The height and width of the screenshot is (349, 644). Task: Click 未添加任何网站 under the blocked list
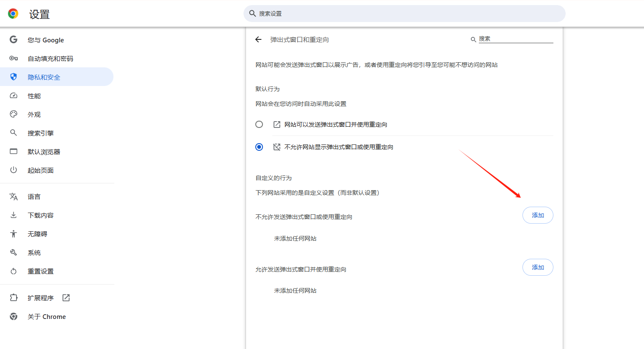(x=295, y=238)
